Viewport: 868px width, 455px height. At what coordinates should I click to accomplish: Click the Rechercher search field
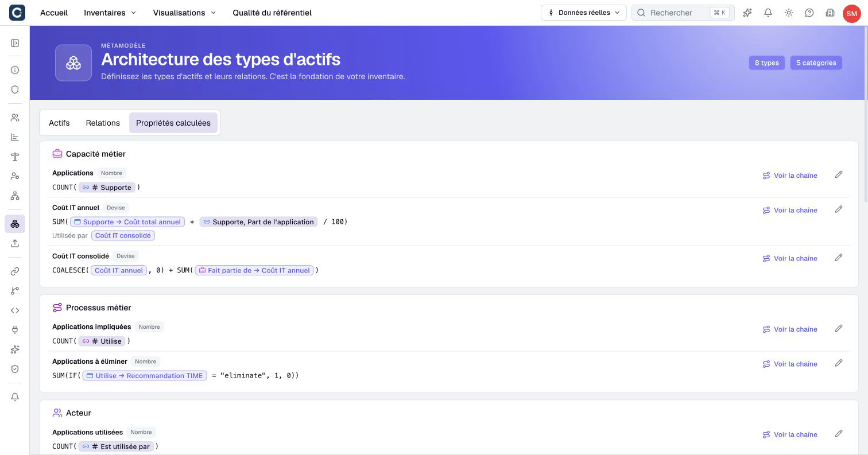(683, 13)
